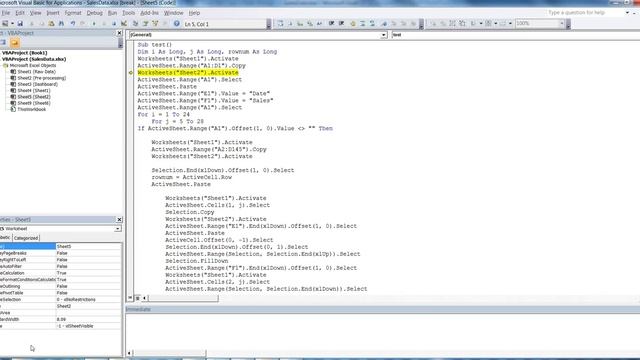The height and width of the screenshot is (360, 640).
Task: Click the '0 - xlNoRestrictions' property value
Action: [88, 300]
